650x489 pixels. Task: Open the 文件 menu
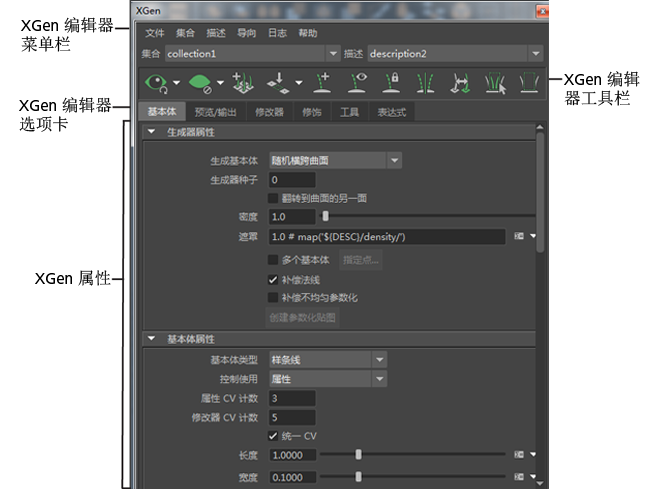155,33
